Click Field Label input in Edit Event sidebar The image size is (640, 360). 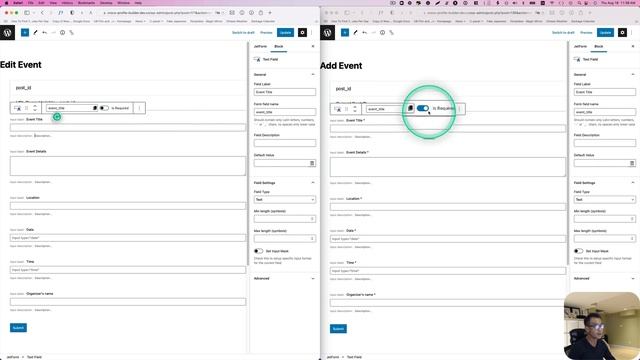pos(284,92)
